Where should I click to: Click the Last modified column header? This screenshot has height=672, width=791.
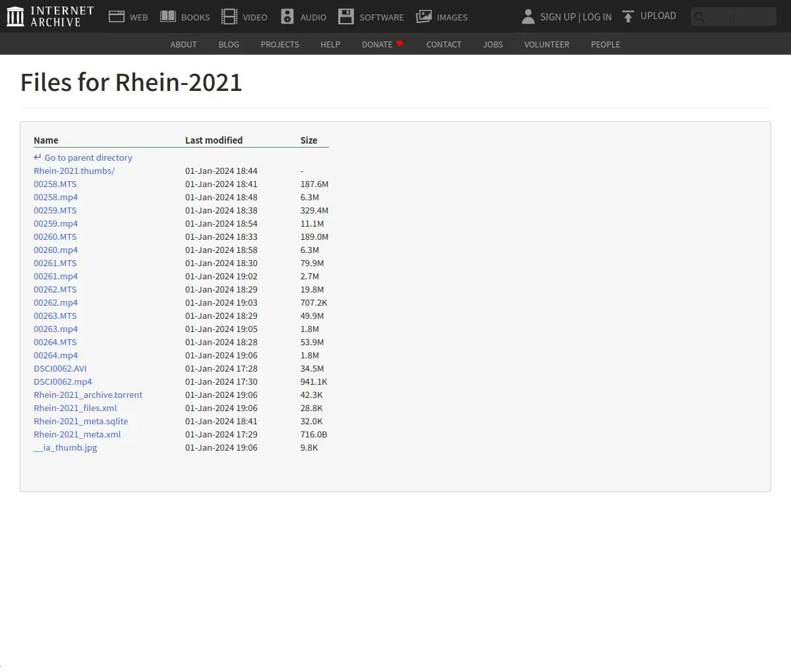(214, 140)
